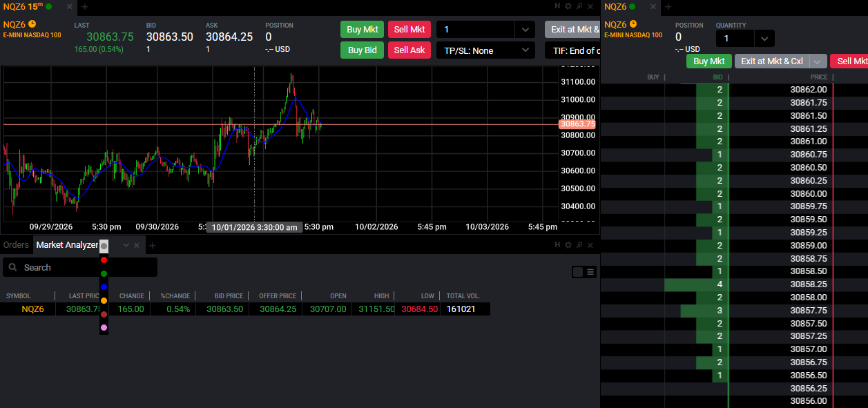Click low price cell 30684.50
The width and height of the screenshot is (868, 408).
pos(420,309)
